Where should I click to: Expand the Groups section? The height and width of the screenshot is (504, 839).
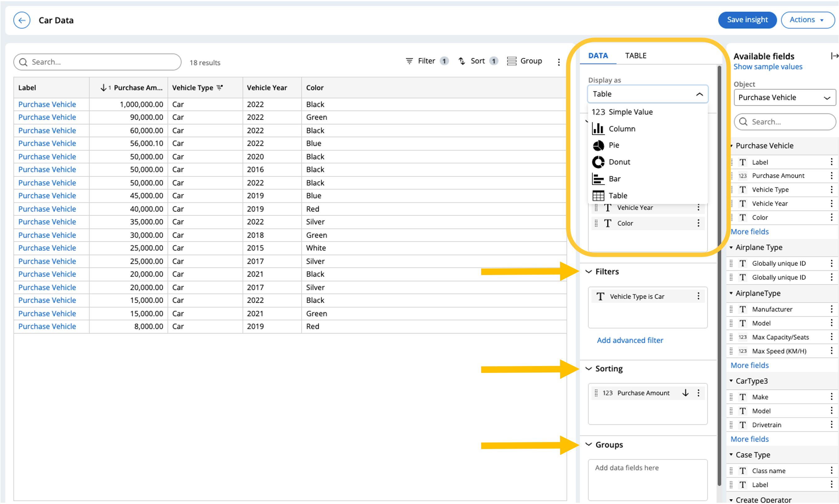(x=589, y=445)
